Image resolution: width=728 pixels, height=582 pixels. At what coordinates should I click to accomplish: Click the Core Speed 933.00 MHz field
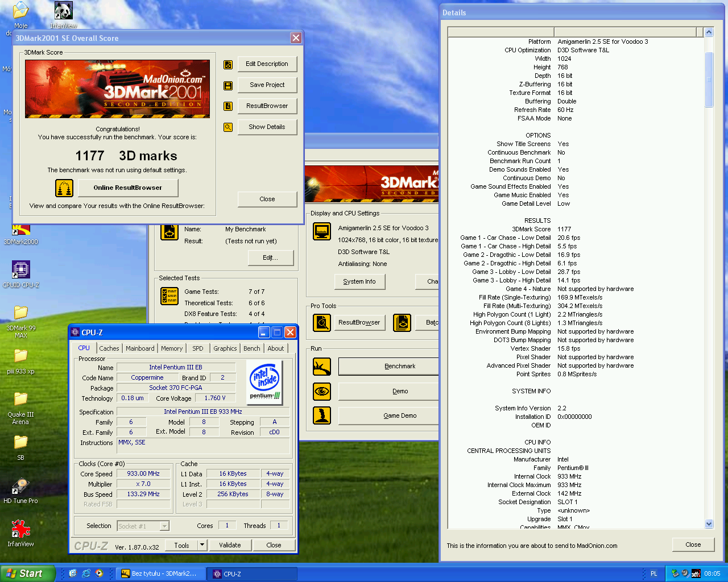pyautogui.click(x=143, y=474)
